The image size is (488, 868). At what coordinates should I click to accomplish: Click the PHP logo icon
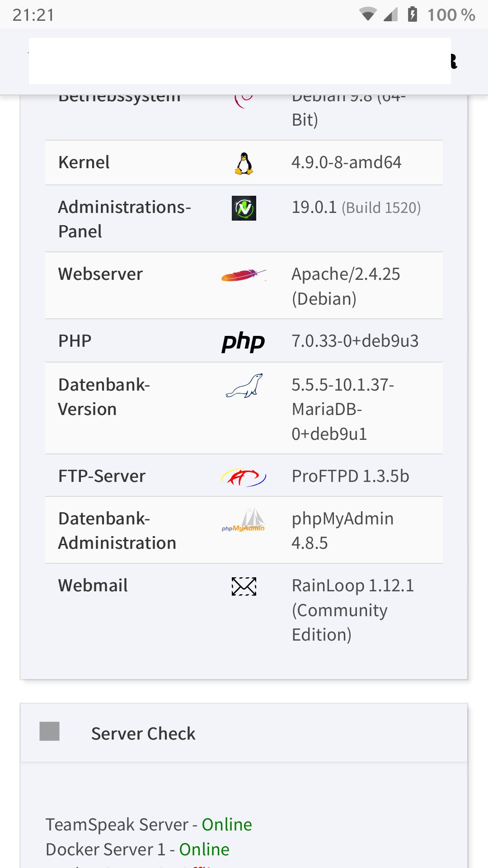tap(243, 342)
